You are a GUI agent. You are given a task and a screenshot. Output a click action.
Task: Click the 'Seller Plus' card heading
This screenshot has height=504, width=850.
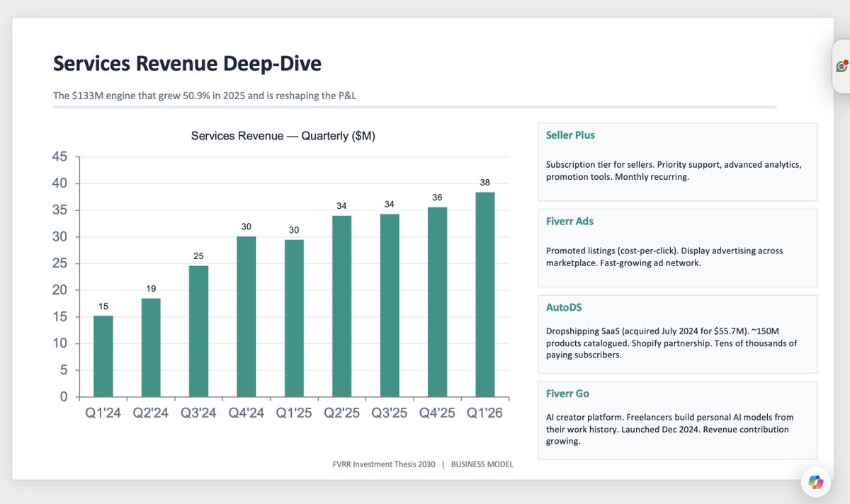[570, 134]
